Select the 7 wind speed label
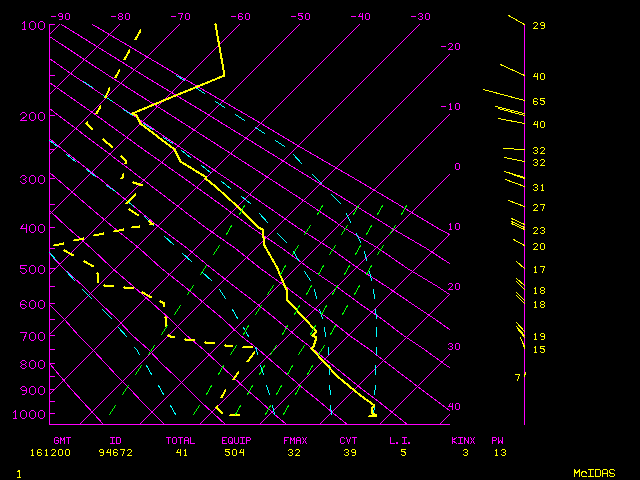The height and width of the screenshot is (480, 640). click(x=517, y=377)
